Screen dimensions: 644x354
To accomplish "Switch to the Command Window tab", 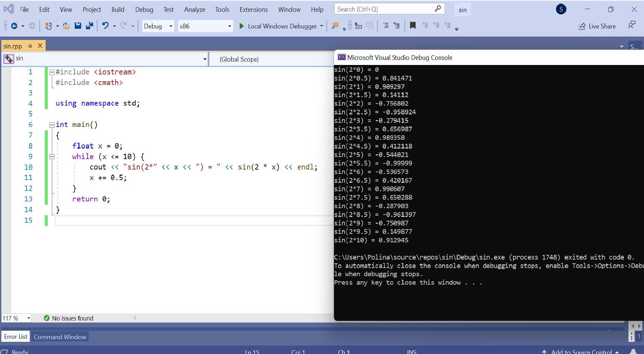I will click(x=60, y=337).
